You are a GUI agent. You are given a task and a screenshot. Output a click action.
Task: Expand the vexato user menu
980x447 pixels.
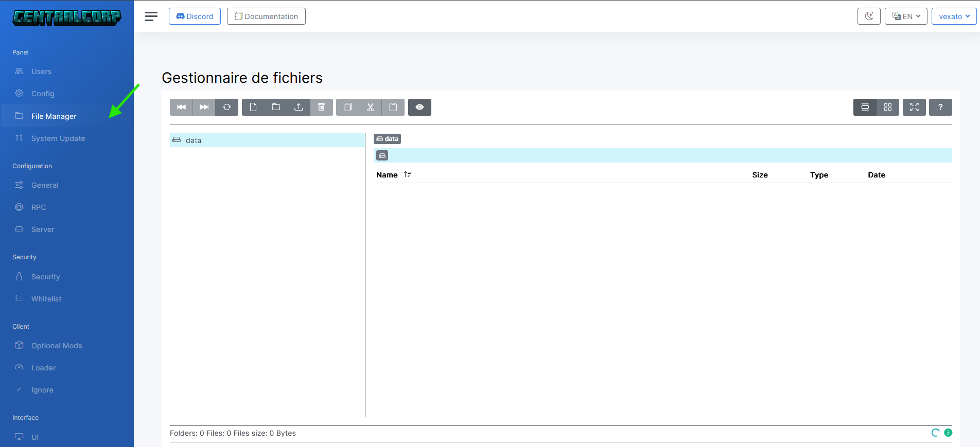coord(954,16)
